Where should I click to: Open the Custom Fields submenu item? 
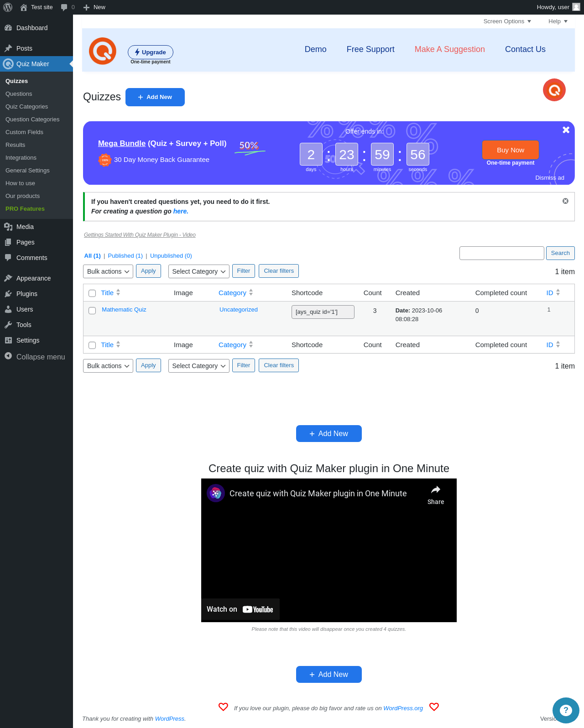(24, 132)
